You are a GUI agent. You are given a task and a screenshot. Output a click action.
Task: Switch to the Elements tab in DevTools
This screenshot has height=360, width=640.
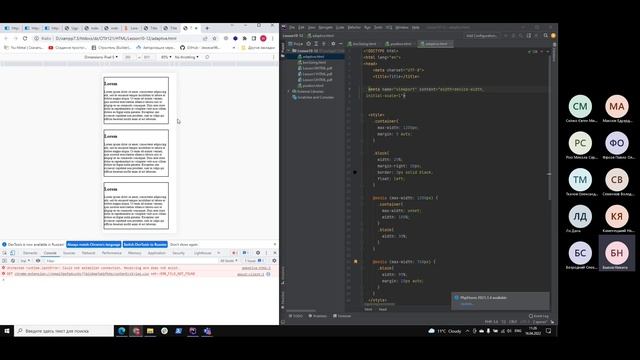tap(30, 253)
